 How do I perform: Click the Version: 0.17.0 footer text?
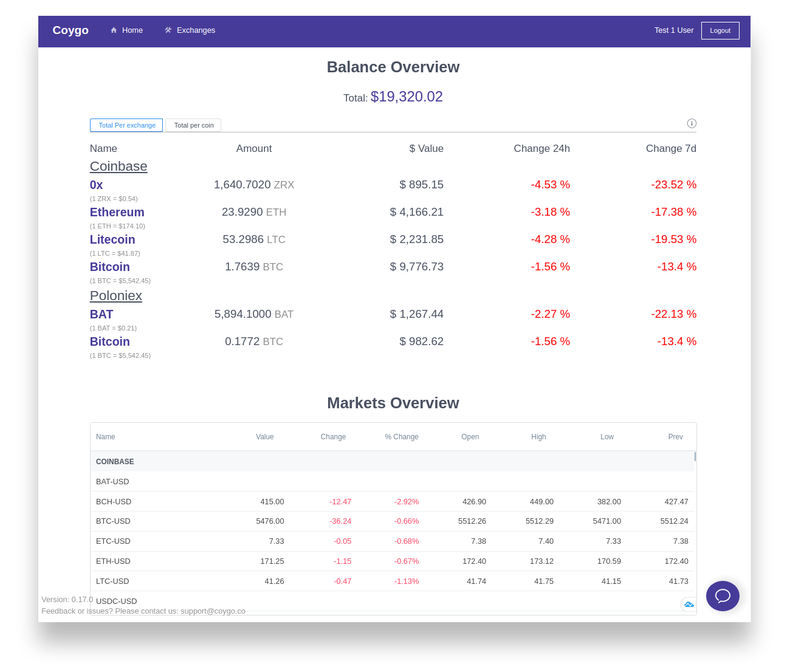tap(67, 600)
